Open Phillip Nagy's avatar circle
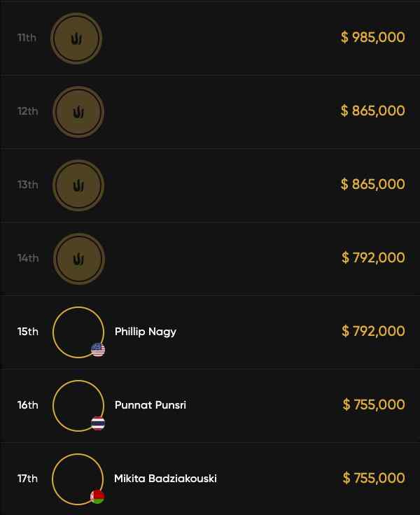 click(78, 332)
